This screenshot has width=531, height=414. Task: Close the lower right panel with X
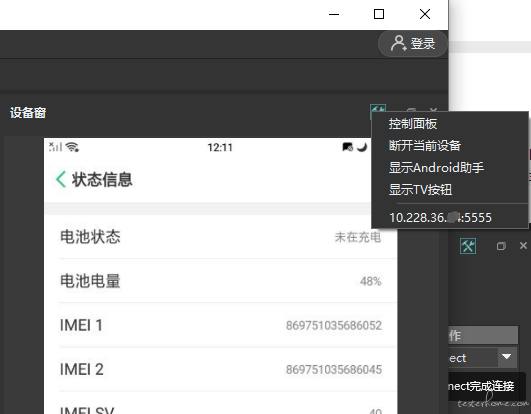[x=523, y=245]
